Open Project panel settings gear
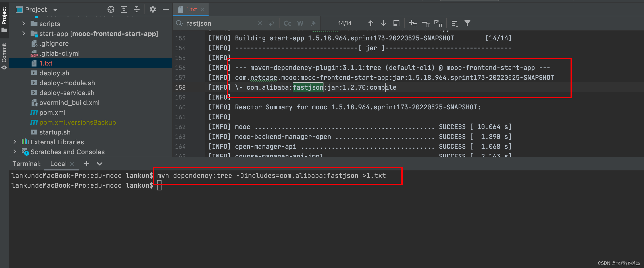This screenshot has width=644, height=268. click(x=153, y=9)
